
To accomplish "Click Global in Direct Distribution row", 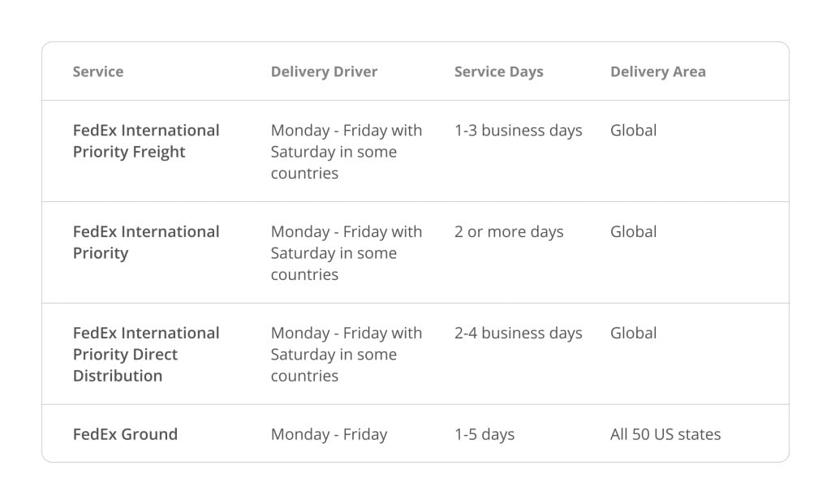I will point(633,333).
